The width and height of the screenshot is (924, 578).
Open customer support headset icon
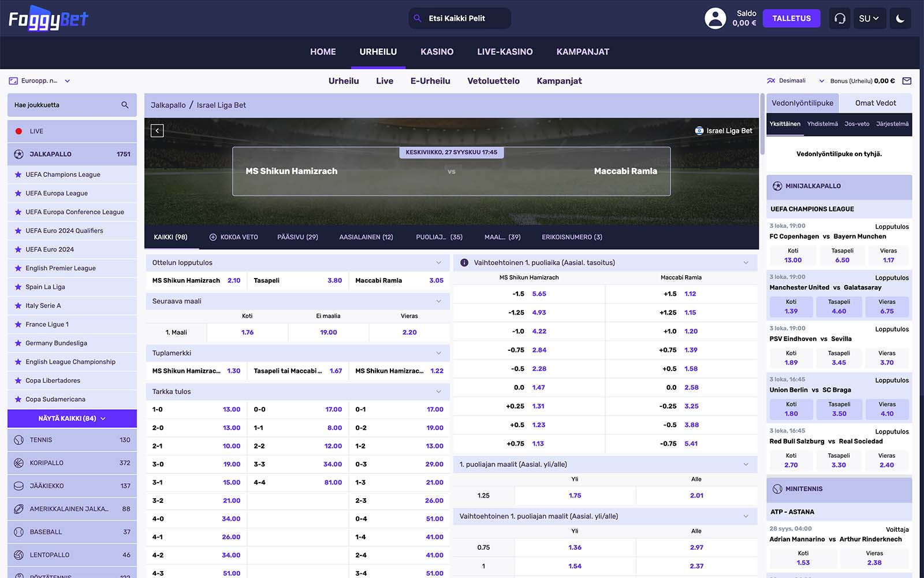pos(840,18)
